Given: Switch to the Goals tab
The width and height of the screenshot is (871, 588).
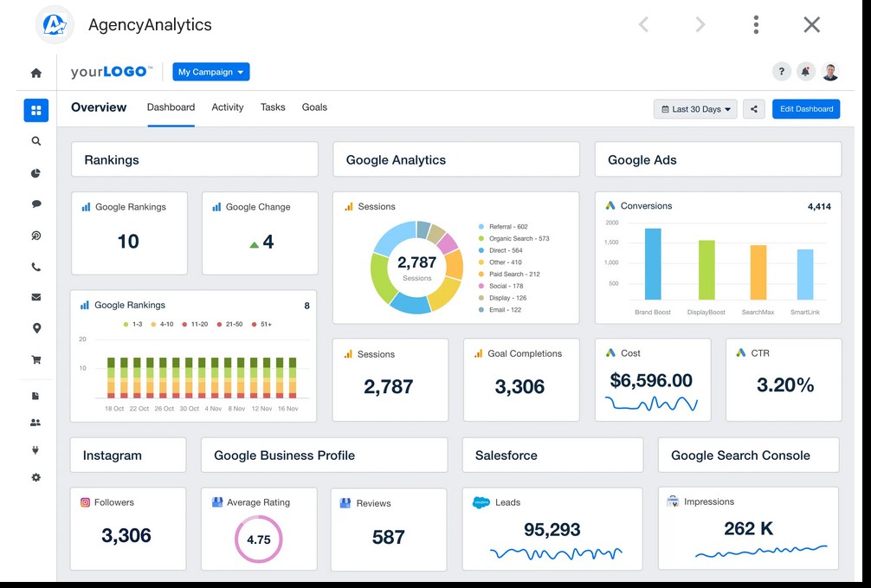Looking at the screenshot, I should pos(314,107).
